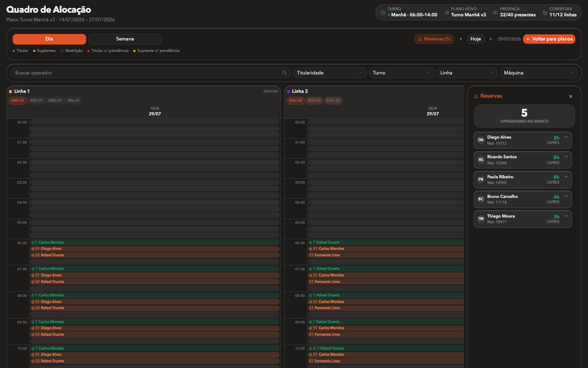588x368 pixels.
Task: Open the Turno filter dropdown
Action: tap(401, 73)
